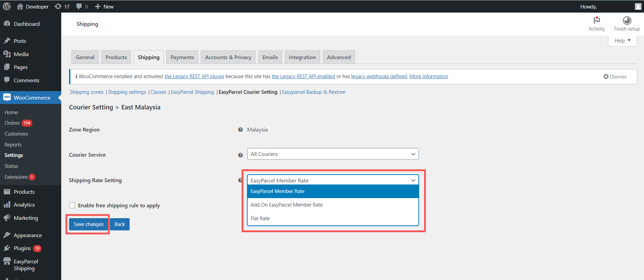Screen dimensions: 644x280
Task: Switch to the Advanced tab
Action: click(x=339, y=57)
